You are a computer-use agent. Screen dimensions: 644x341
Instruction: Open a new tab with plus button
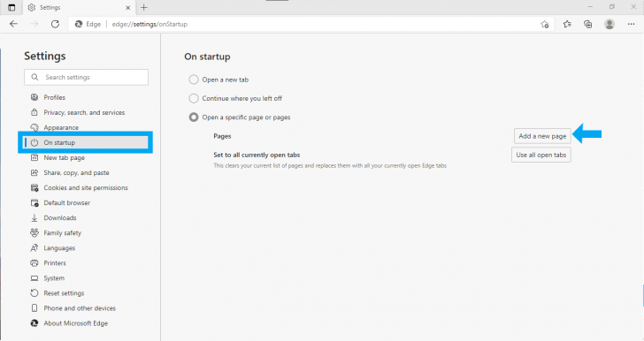[143, 7]
